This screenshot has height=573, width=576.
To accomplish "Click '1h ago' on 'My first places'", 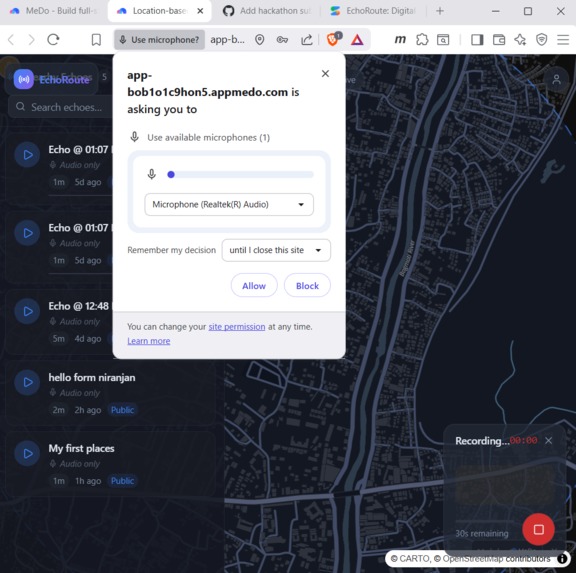I will point(88,481).
